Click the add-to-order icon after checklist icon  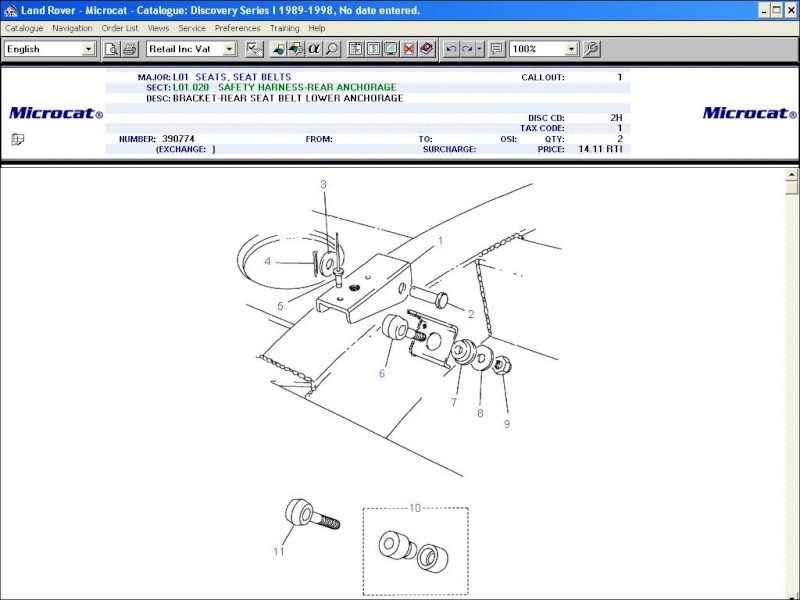pos(278,49)
